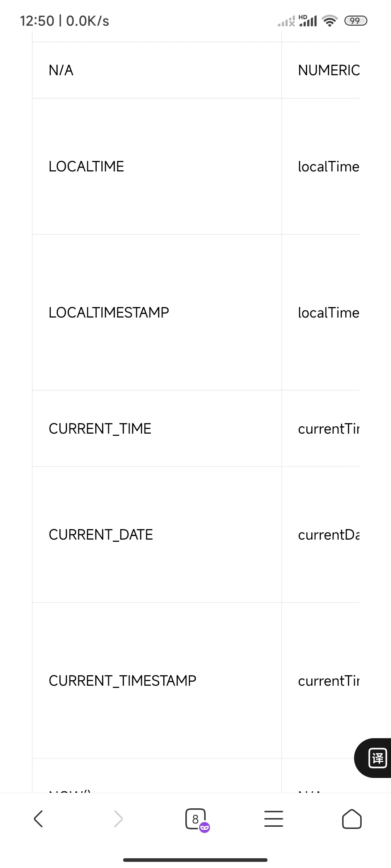391x868 pixels.
Task: Open the tab switcher showing 8 tabs
Action: pos(195,819)
